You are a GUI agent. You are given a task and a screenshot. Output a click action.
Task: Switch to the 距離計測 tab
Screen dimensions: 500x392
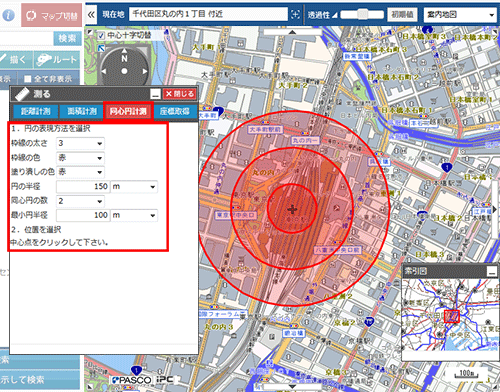point(36,111)
